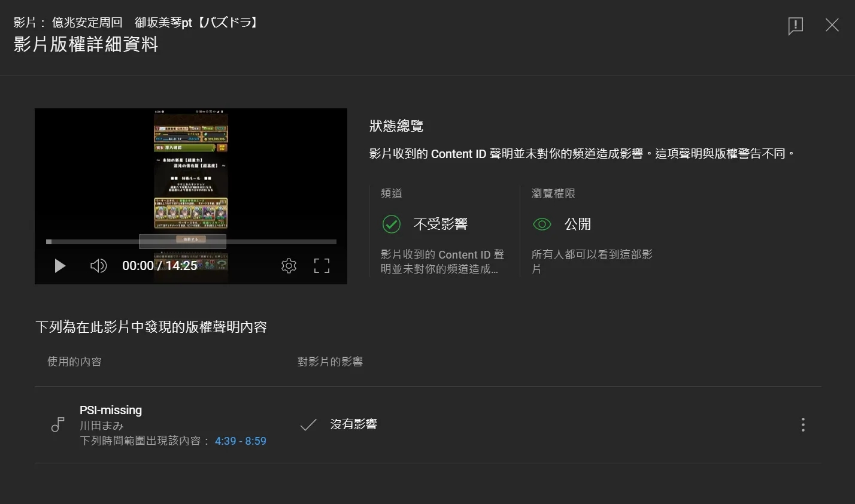Click the 不受影響 channel status
The image size is (855, 504).
(440, 224)
